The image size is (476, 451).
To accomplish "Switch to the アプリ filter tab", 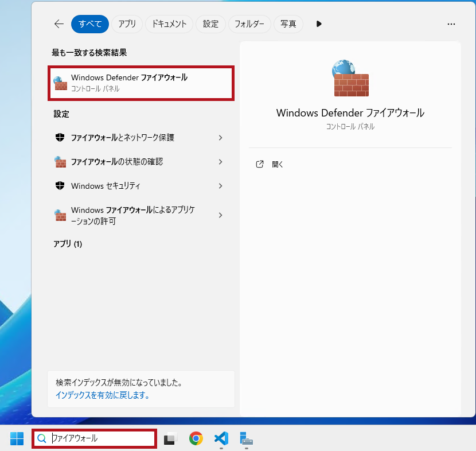I will pyautogui.click(x=127, y=24).
